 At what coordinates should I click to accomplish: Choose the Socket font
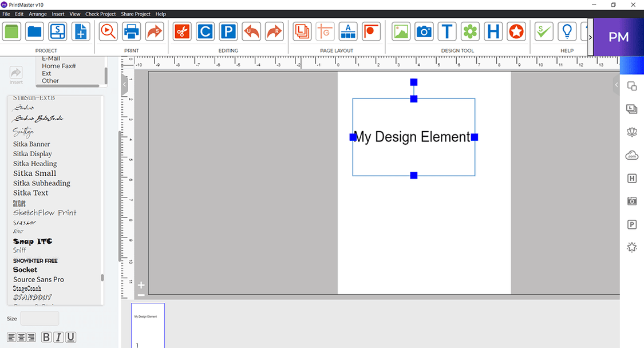click(x=25, y=270)
